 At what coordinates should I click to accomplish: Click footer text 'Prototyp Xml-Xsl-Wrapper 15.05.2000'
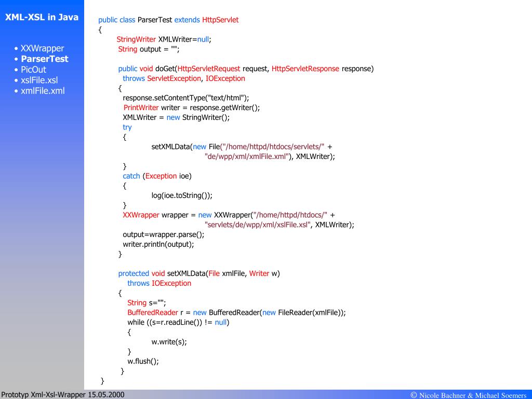click(x=63, y=395)
